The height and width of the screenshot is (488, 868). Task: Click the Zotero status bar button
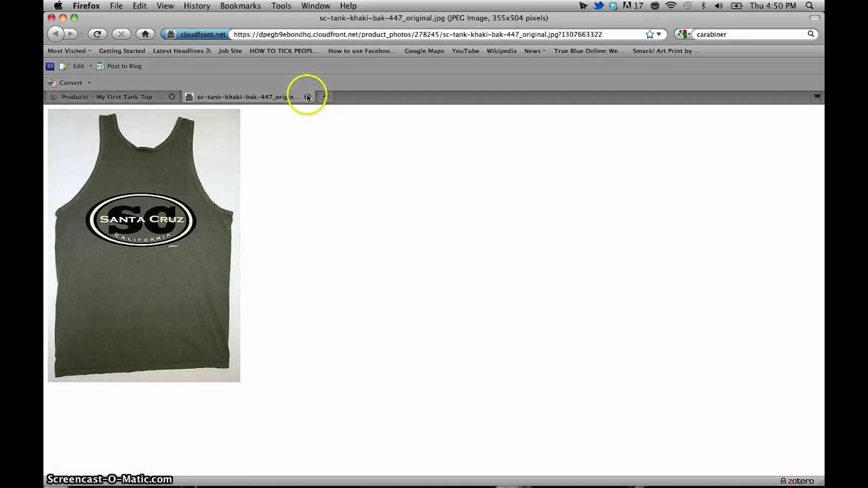tap(797, 481)
